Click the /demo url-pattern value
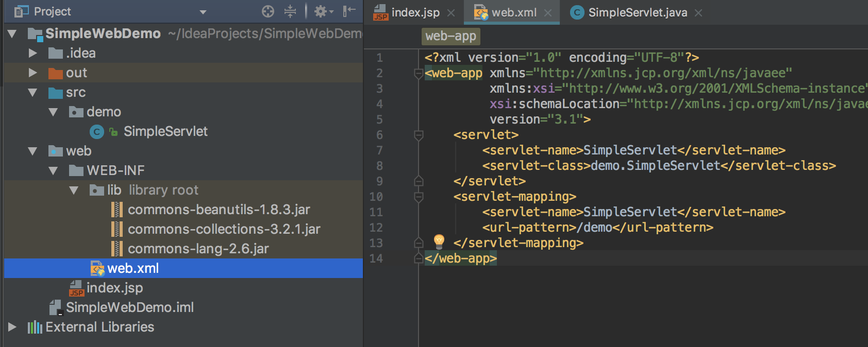 595,228
